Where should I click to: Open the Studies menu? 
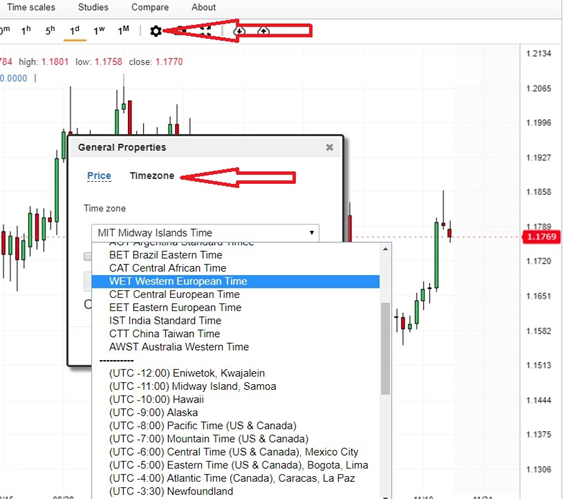point(93,7)
